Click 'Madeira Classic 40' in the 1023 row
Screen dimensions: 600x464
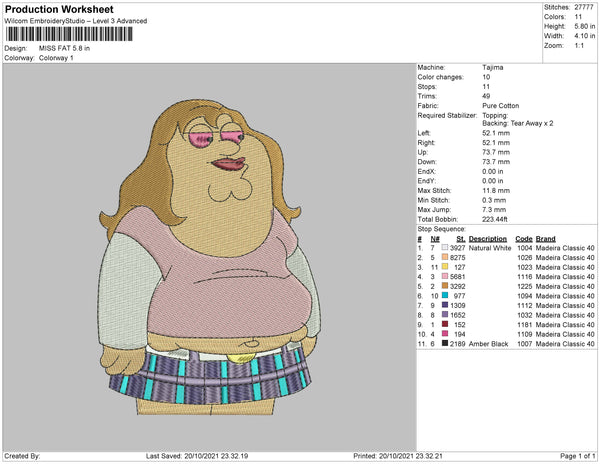(x=565, y=267)
